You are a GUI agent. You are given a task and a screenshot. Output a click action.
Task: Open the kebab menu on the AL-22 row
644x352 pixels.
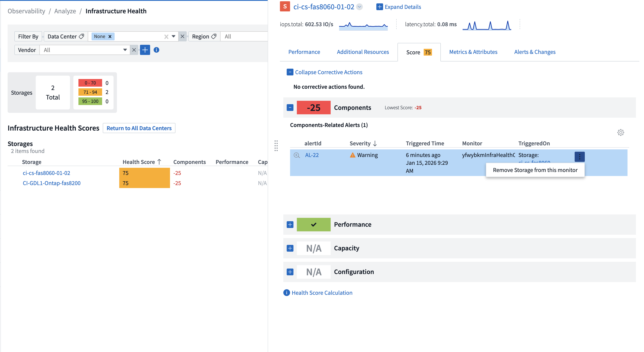(x=579, y=157)
